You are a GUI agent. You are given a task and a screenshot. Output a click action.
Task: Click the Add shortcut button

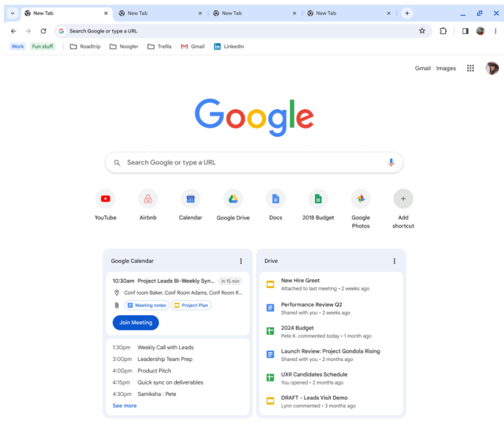pyautogui.click(x=403, y=210)
